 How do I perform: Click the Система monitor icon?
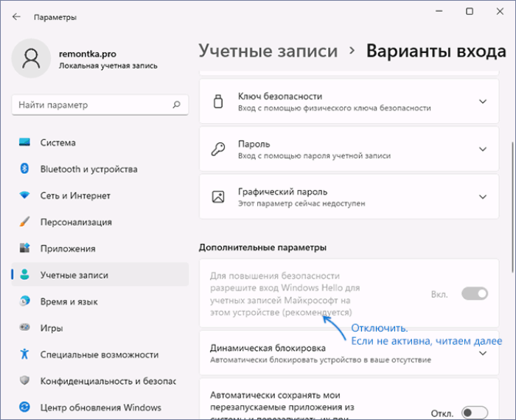[24, 142]
